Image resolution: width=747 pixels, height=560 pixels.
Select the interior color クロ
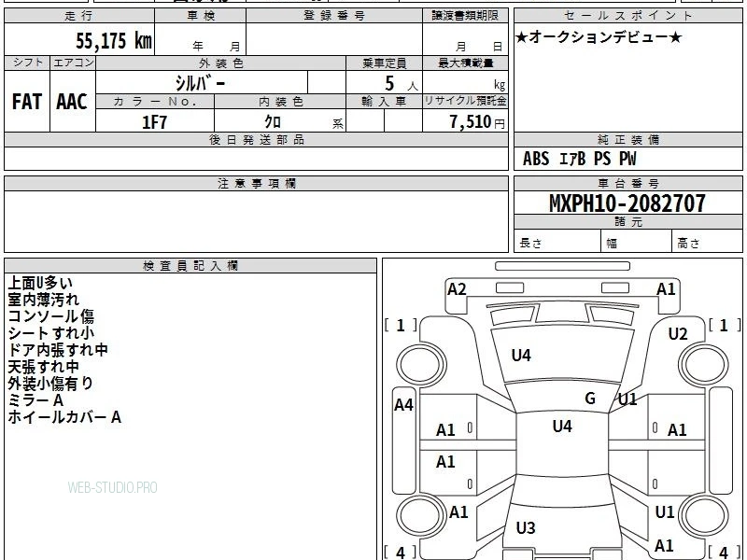coord(273,122)
